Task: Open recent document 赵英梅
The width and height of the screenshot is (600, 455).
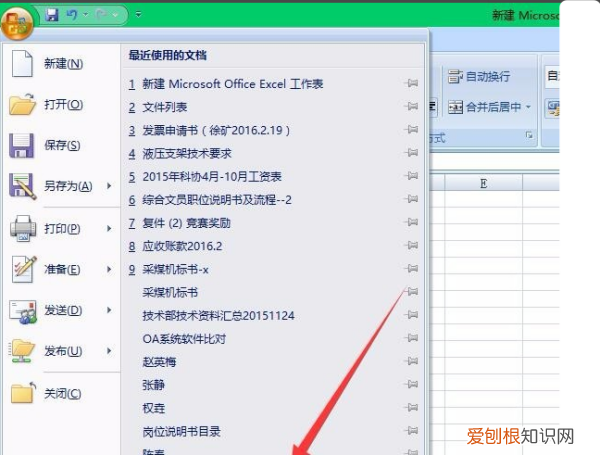Action: 159,362
